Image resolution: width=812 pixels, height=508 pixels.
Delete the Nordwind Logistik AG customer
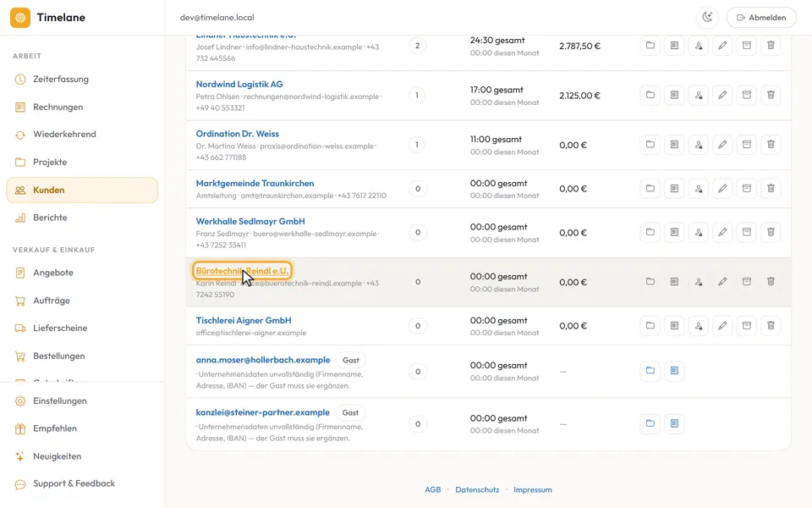tap(771, 95)
